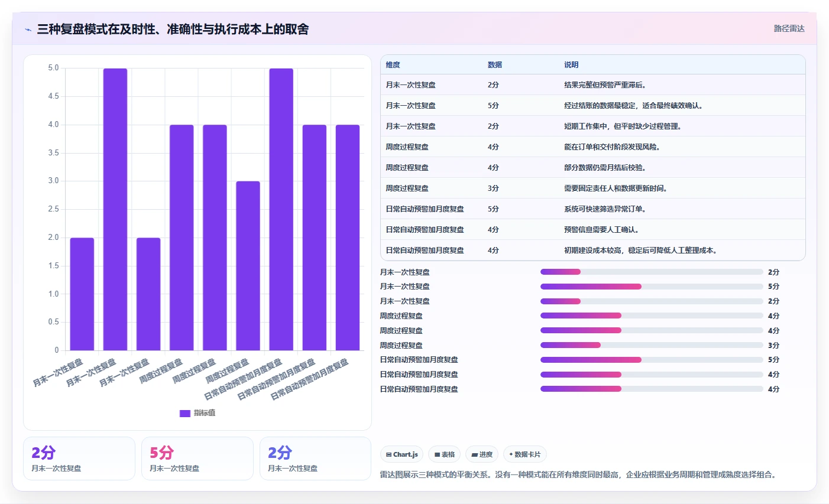
Task: Click the cell 预警信息需要人工确认。
Action: [601, 230]
